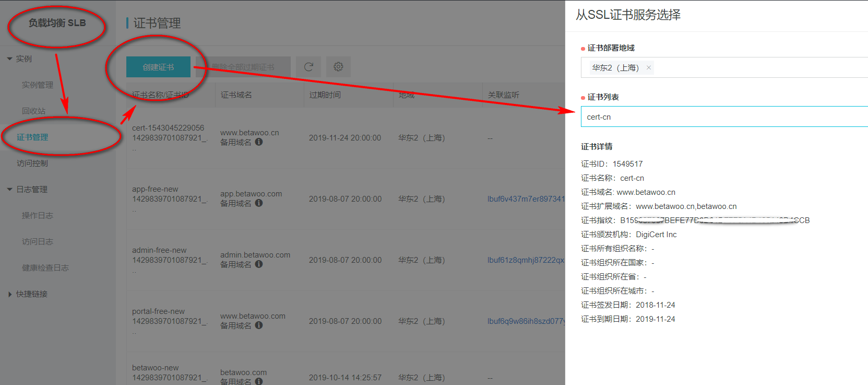Screen dimensions: 868x385
Task: Select certificate portal-free-new name
Action: (x=158, y=311)
